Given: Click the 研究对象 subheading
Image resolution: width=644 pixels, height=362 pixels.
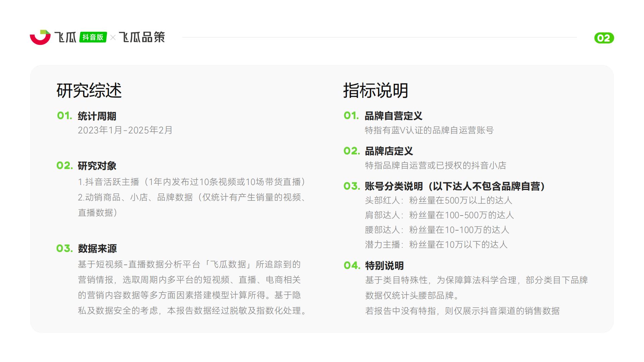Looking at the screenshot, I should point(97,166).
